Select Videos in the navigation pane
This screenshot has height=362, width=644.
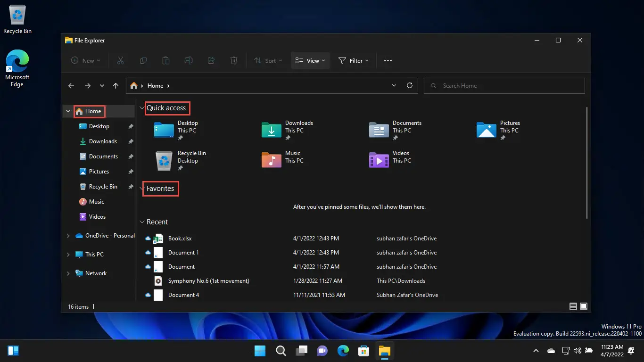97,217
